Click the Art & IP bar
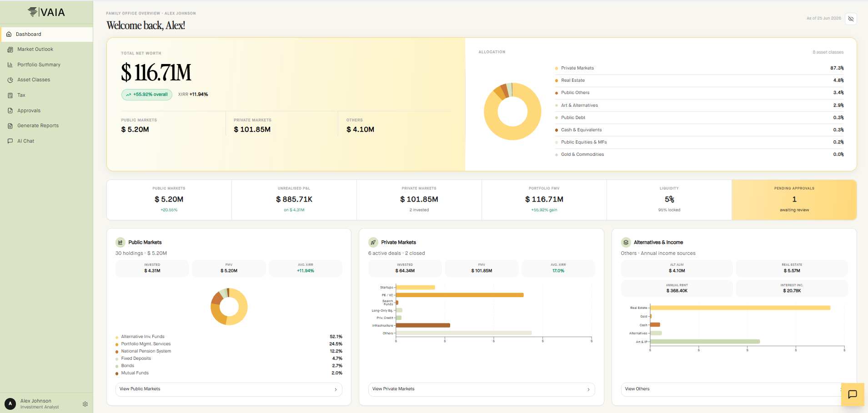The height and width of the screenshot is (413, 868). (x=705, y=342)
